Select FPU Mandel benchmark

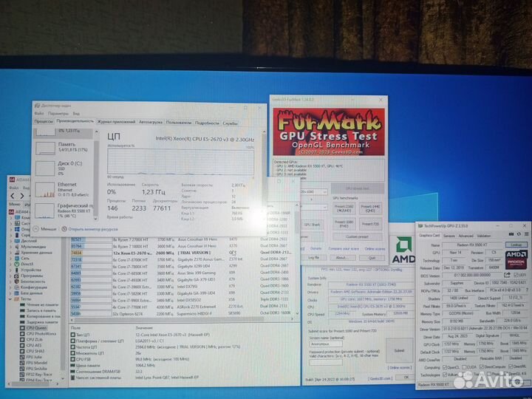click(37, 362)
